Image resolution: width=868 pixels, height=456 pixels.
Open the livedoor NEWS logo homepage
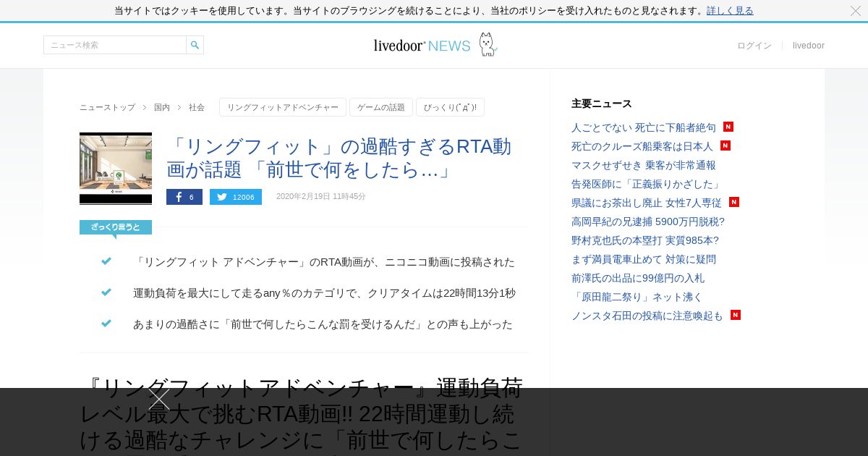(x=435, y=45)
